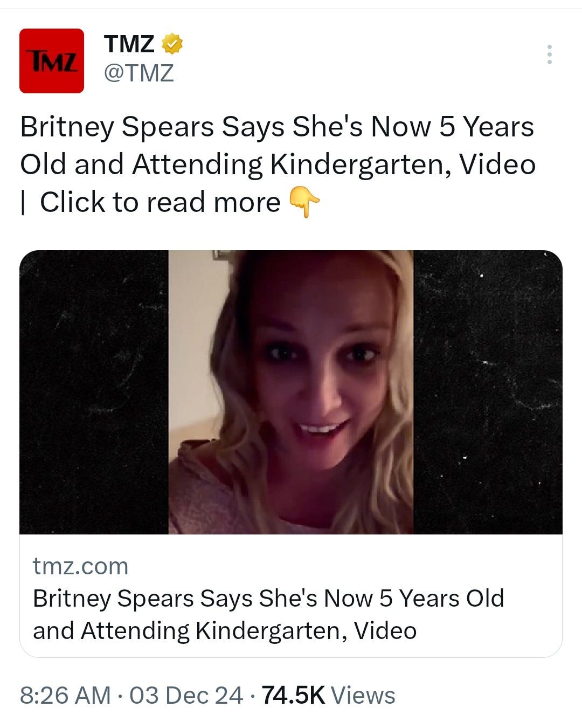This screenshot has height=728, width=582.
Task: Visit the @TMZ handle profile
Action: pyautogui.click(x=138, y=72)
